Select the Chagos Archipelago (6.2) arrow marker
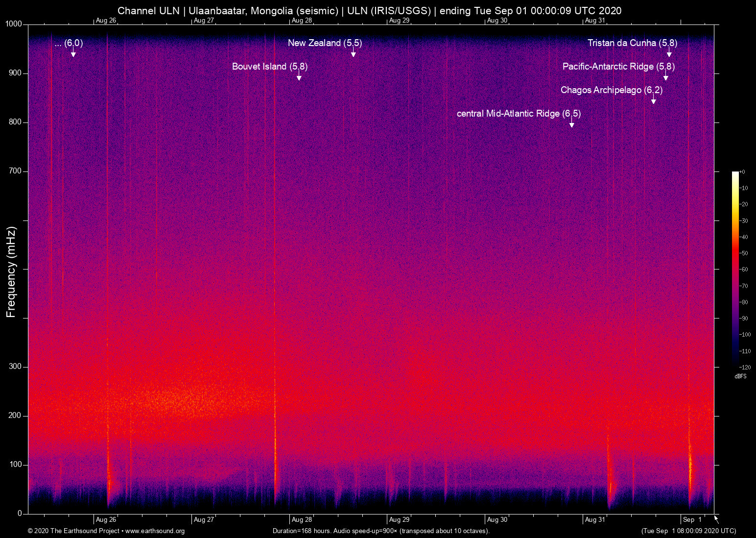The image size is (756, 538). pyautogui.click(x=653, y=100)
